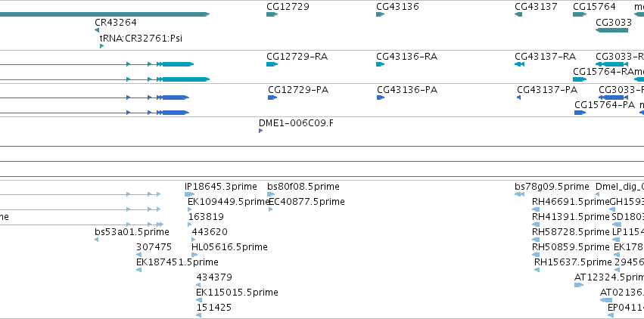This screenshot has width=644, height=319.
Task: Click the bs80f08.5prime EST label
Action: [303, 187]
